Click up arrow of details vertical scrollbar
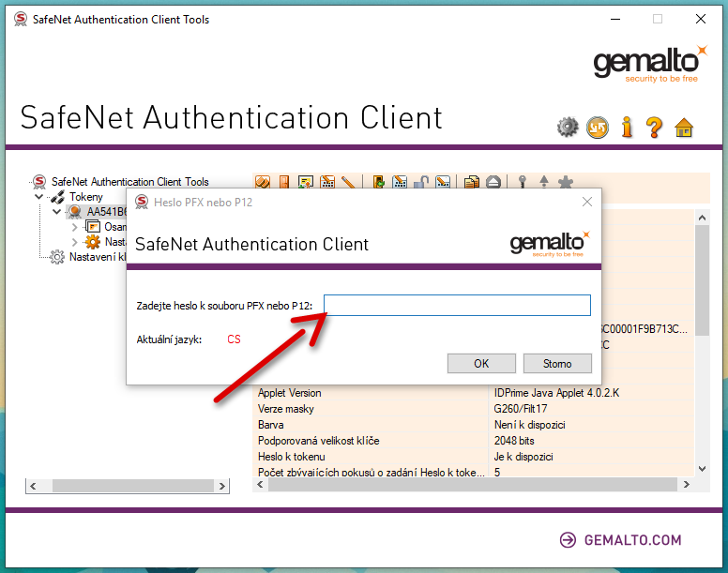Image resolution: width=728 pixels, height=573 pixels. click(702, 218)
